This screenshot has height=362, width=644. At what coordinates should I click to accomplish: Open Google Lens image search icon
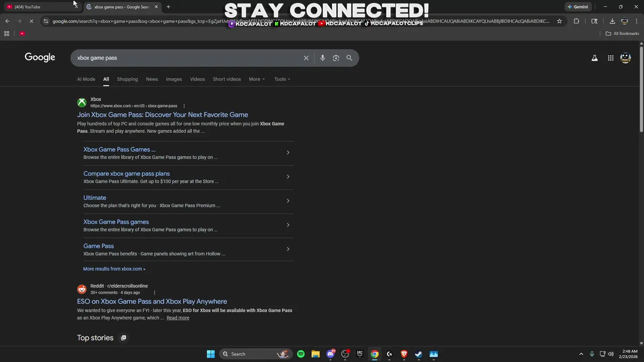(x=336, y=58)
